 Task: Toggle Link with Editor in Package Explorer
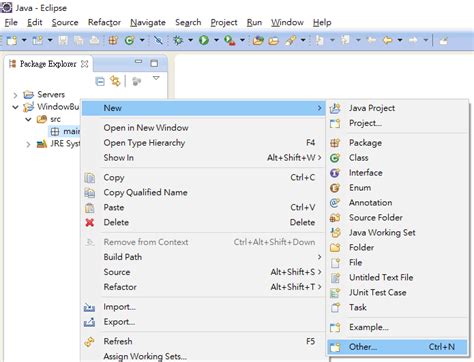(115, 81)
